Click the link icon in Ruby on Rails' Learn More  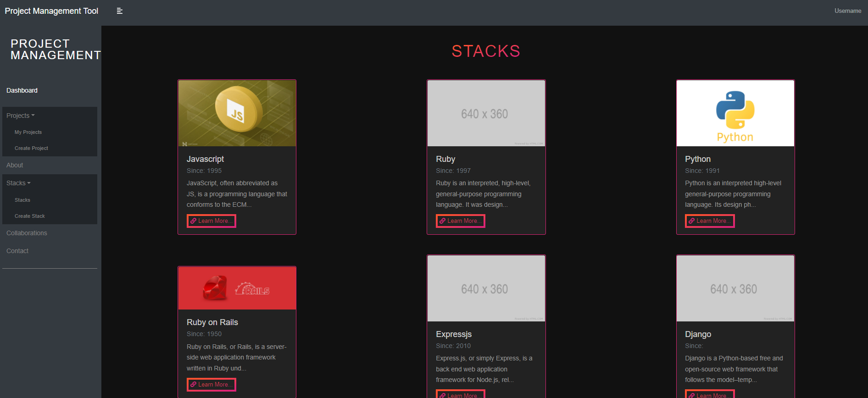point(193,385)
